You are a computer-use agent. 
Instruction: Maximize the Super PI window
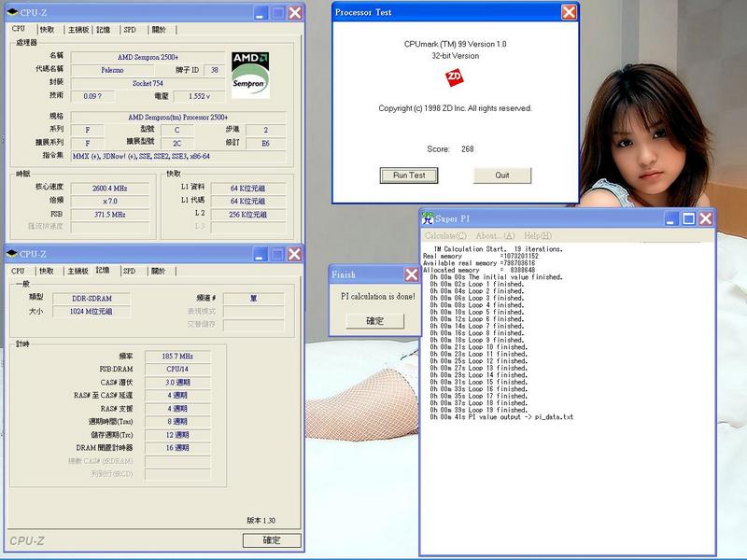pos(689,217)
